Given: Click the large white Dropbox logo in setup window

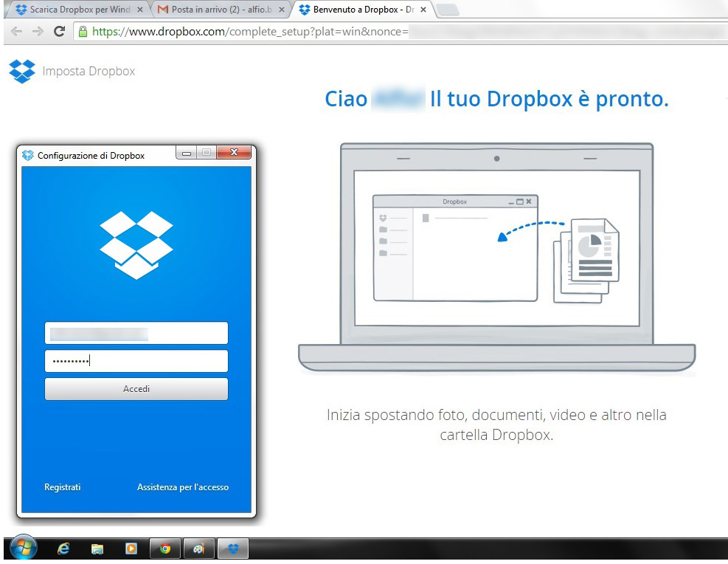Looking at the screenshot, I should [x=136, y=245].
